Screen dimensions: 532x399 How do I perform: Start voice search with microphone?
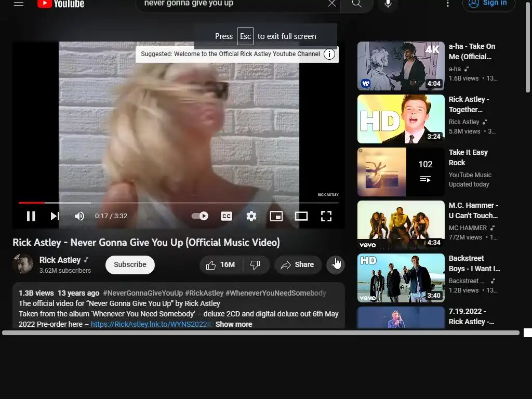388,4
